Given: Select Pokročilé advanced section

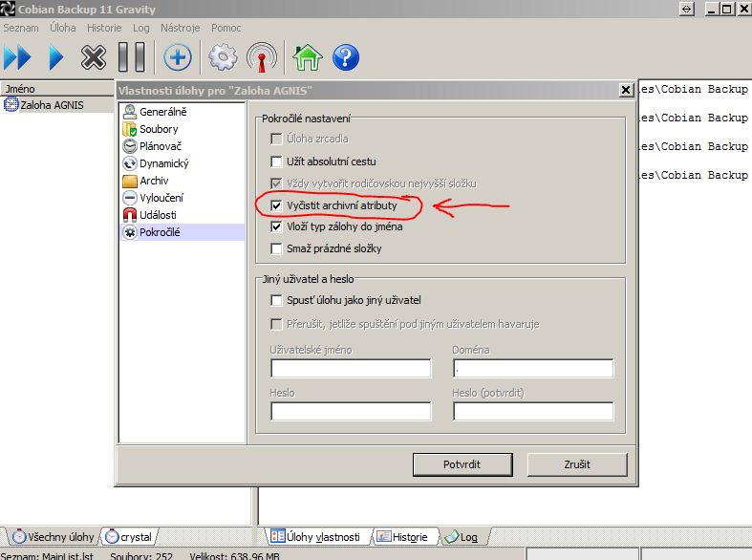Looking at the screenshot, I should click(x=182, y=232).
